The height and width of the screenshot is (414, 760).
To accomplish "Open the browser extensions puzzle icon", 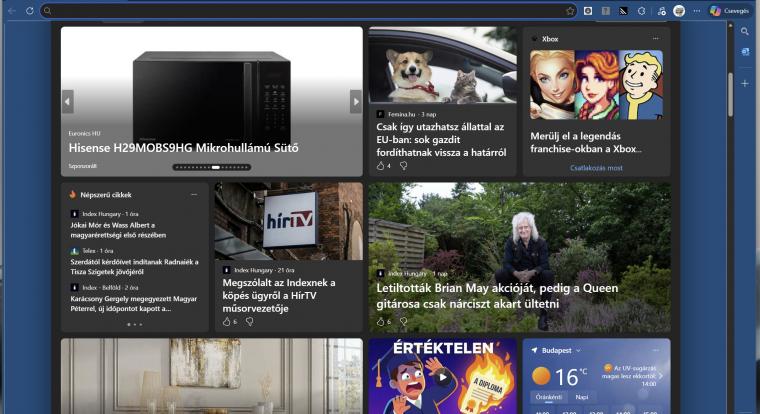I will coord(641,11).
